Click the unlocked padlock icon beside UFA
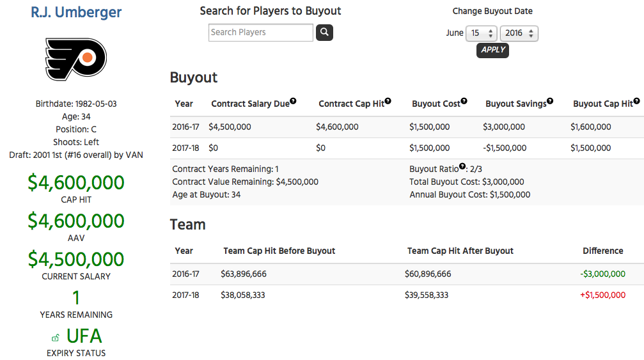 click(x=56, y=338)
